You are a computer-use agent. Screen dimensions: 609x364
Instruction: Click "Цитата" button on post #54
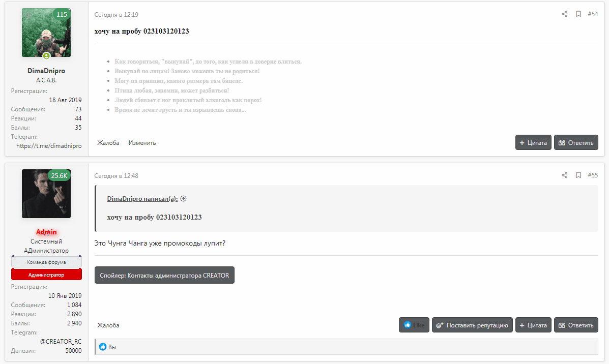[533, 143]
